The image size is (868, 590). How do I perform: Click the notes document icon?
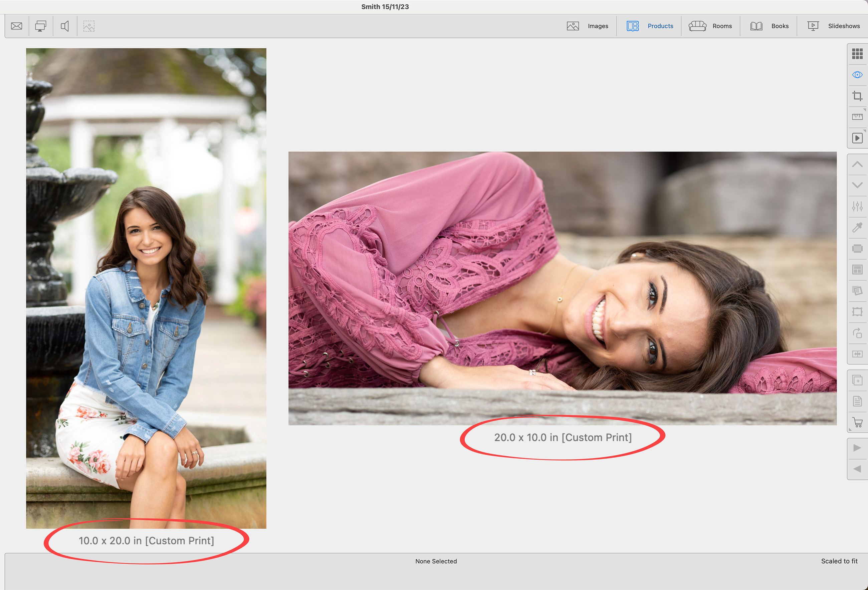click(x=857, y=401)
